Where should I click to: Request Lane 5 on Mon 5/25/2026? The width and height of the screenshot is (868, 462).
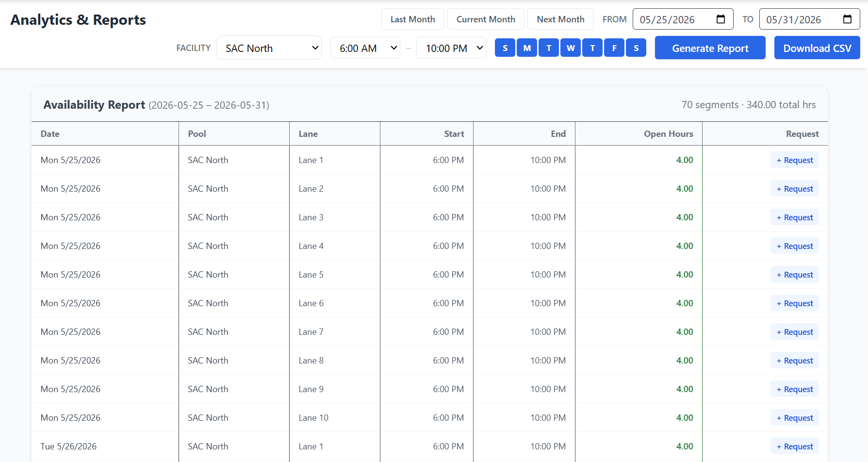794,275
